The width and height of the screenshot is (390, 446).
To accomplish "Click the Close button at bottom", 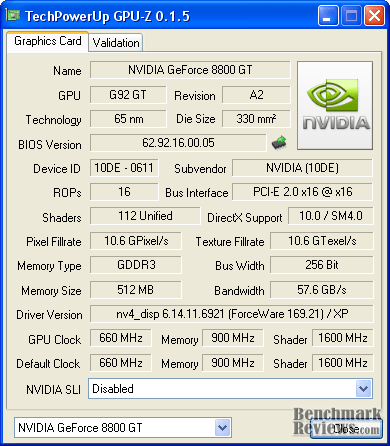I will tap(347, 429).
